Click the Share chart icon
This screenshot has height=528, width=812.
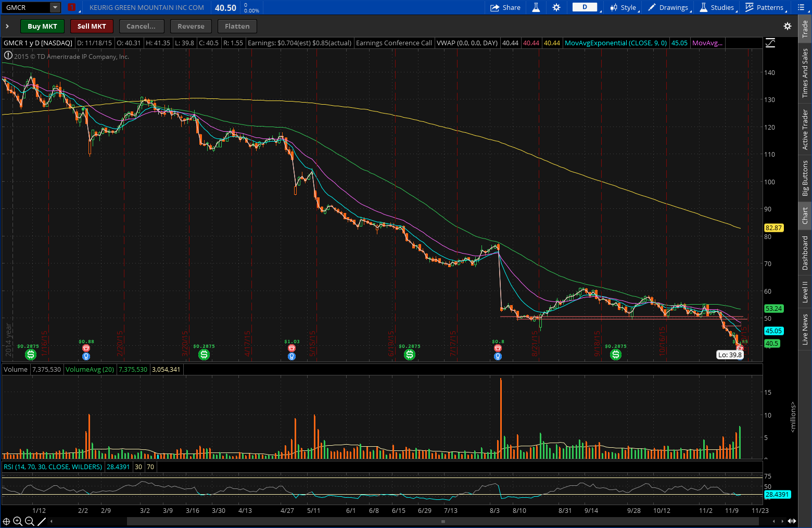(x=505, y=7)
